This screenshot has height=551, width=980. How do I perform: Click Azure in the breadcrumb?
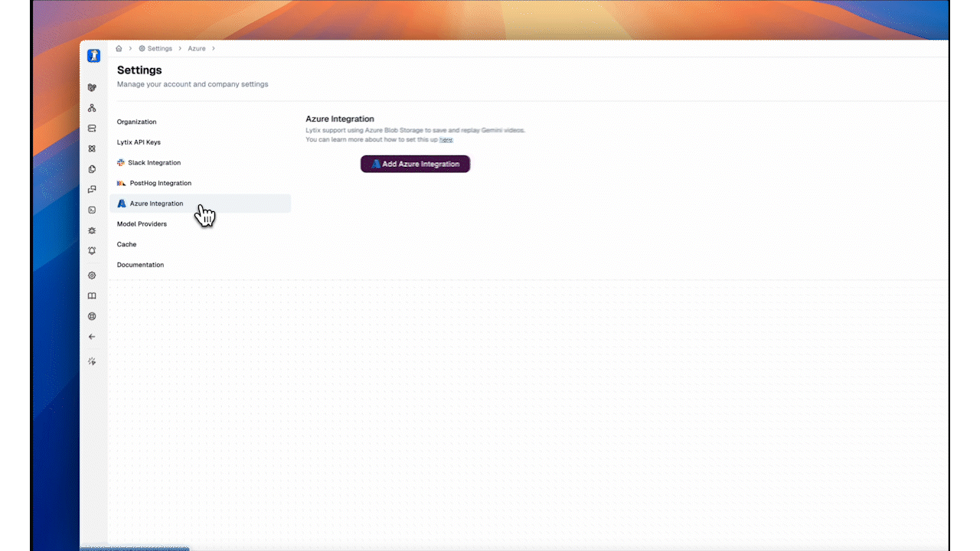pyautogui.click(x=197, y=48)
